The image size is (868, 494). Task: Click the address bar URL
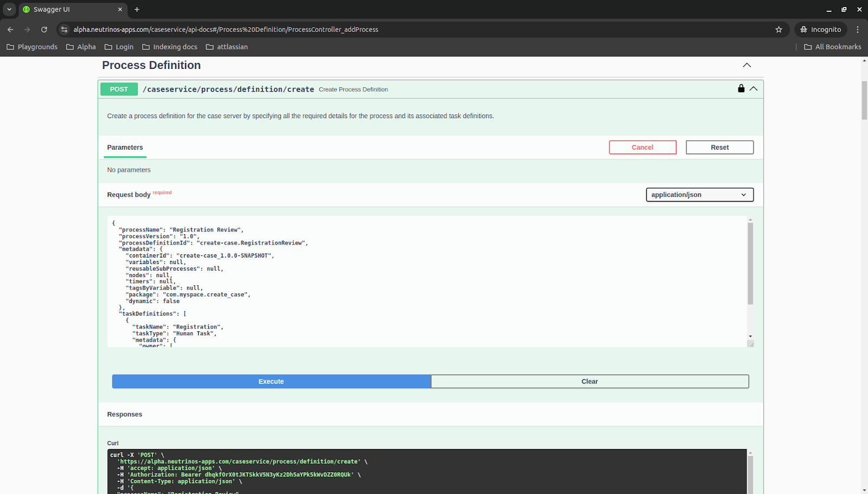[226, 29]
